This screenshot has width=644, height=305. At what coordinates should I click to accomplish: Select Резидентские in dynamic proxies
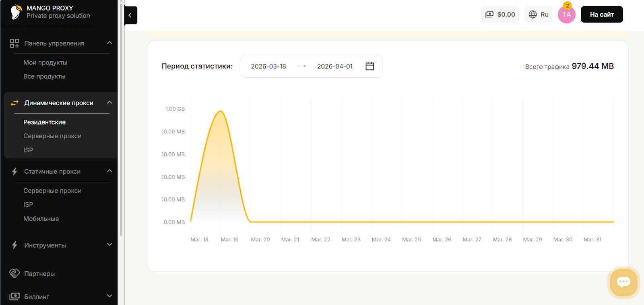44,122
